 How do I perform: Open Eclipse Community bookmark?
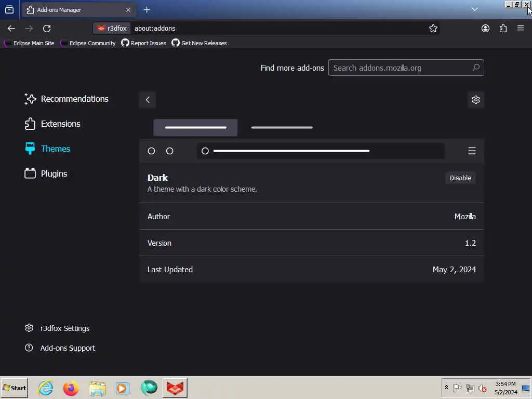pos(88,43)
